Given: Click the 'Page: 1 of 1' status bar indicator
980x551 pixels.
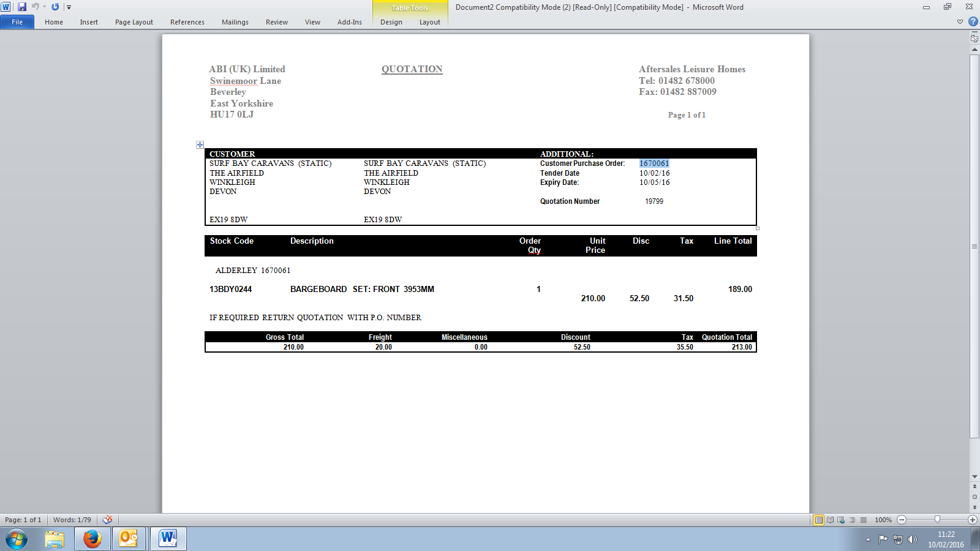Looking at the screenshot, I should click(23, 520).
